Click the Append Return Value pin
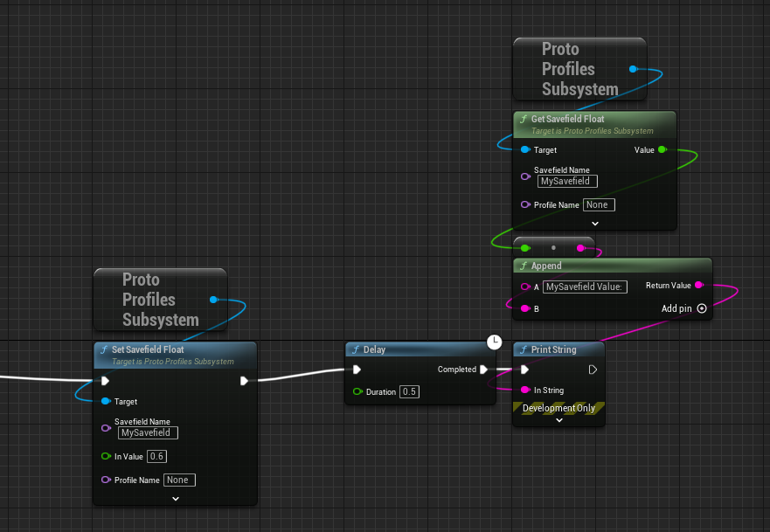 click(698, 286)
